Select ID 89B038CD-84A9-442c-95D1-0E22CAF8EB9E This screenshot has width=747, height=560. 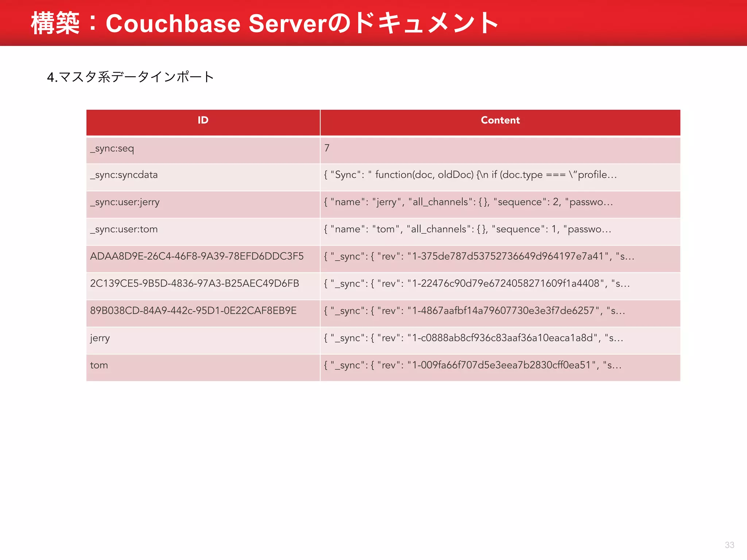click(x=203, y=313)
